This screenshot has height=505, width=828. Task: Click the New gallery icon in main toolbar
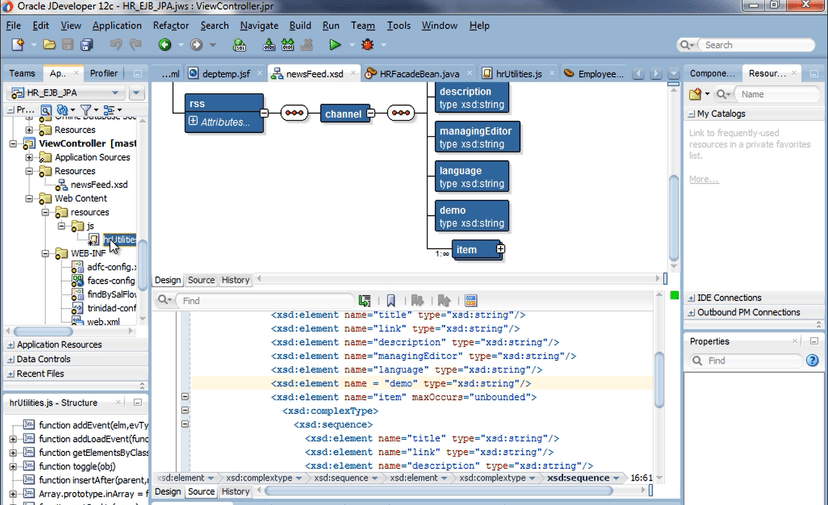(17, 45)
